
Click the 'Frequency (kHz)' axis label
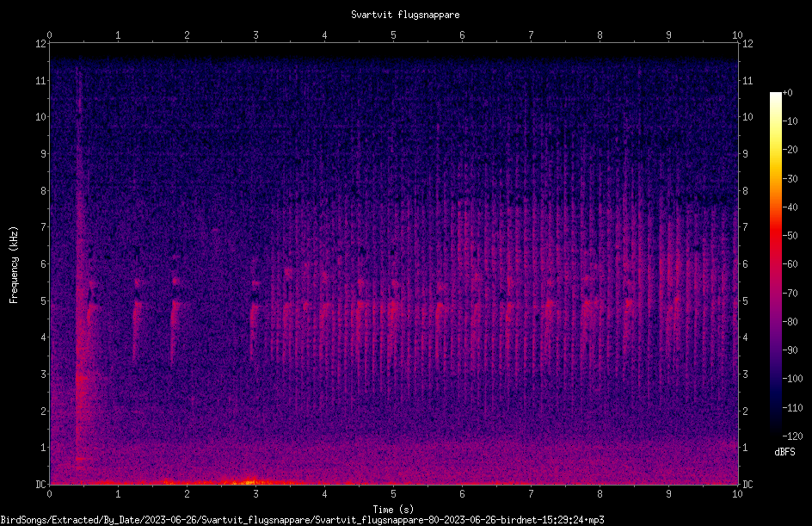pos(14,265)
